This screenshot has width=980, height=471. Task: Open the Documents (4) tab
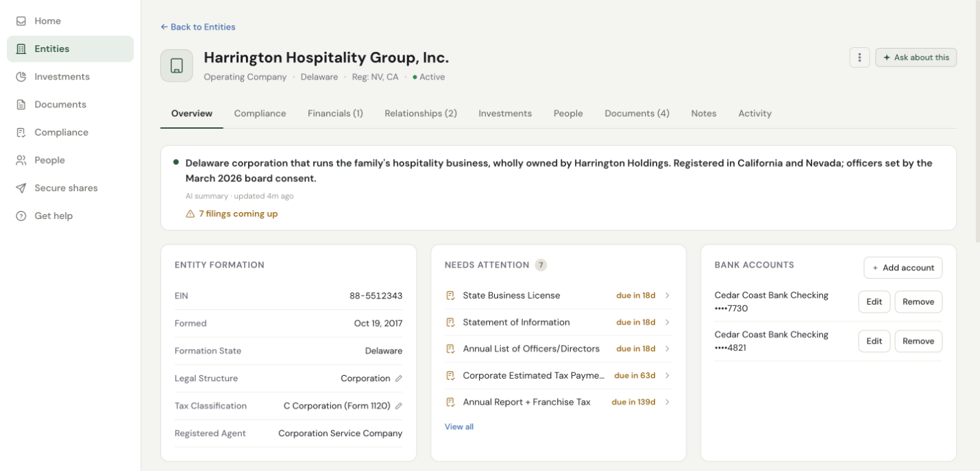point(637,114)
